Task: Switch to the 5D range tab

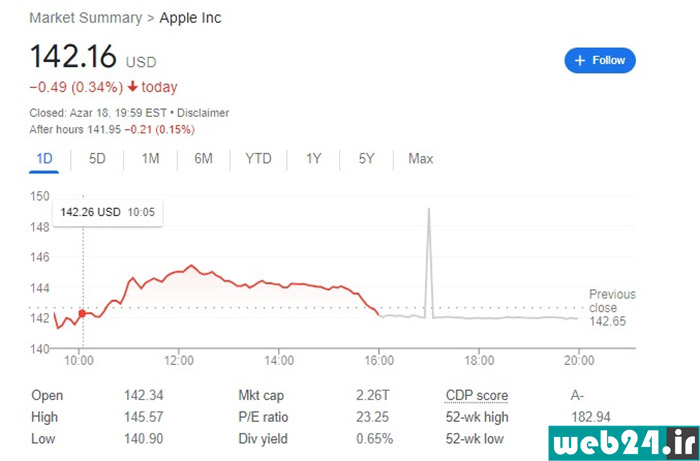Action: (x=97, y=159)
